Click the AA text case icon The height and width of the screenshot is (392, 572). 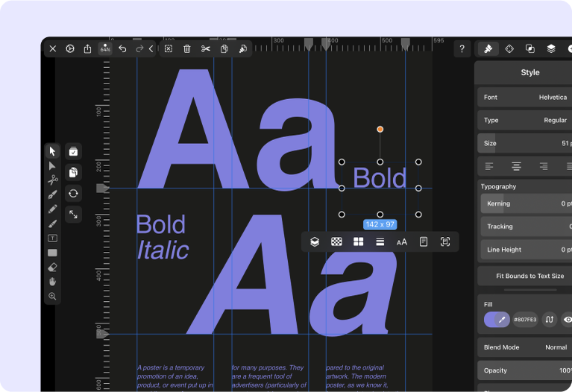tap(402, 242)
